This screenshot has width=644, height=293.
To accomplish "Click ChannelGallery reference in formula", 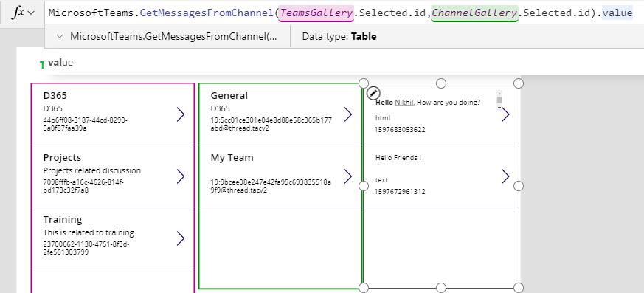I will click(x=474, y=13).
